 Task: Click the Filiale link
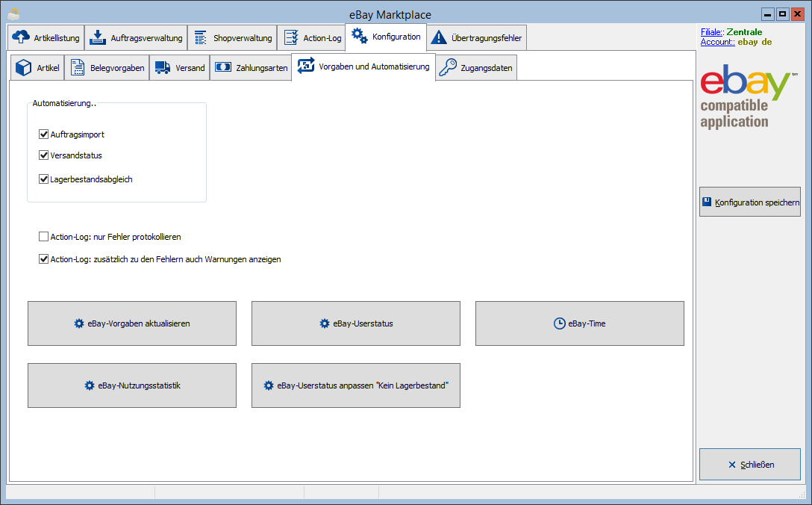[712, 32]
